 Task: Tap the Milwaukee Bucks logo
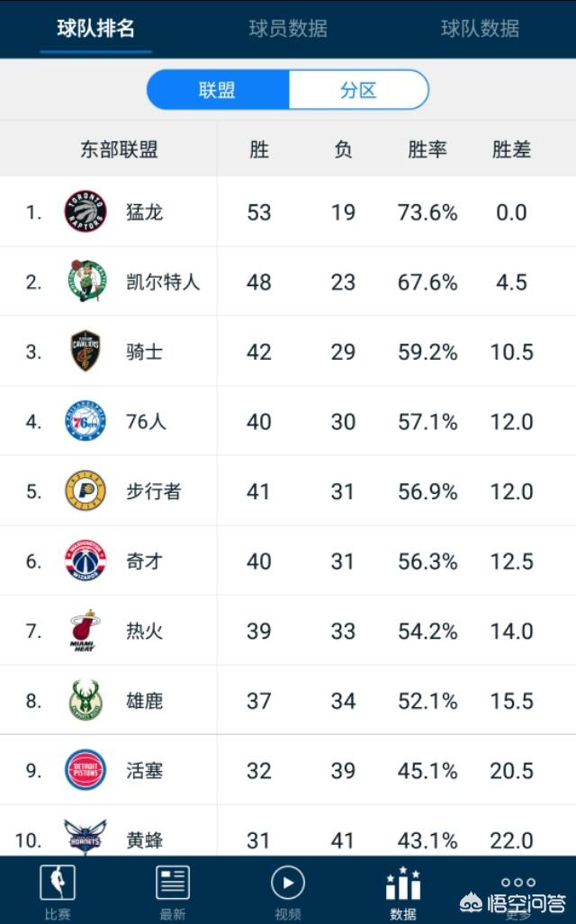85,700
